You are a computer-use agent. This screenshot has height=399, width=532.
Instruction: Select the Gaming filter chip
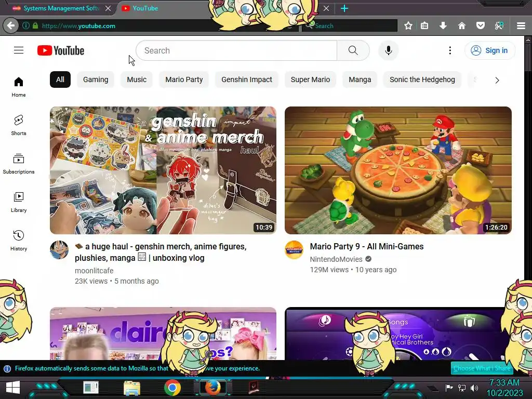tap(96, 79)
